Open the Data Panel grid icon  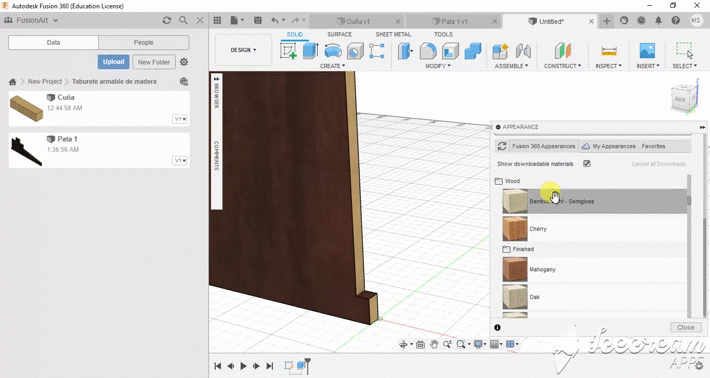point(217,20)
